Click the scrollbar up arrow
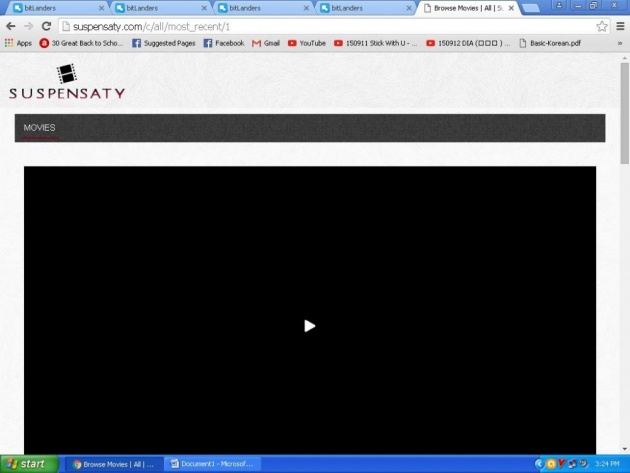 pyautogui.click(x=624, y=58)
